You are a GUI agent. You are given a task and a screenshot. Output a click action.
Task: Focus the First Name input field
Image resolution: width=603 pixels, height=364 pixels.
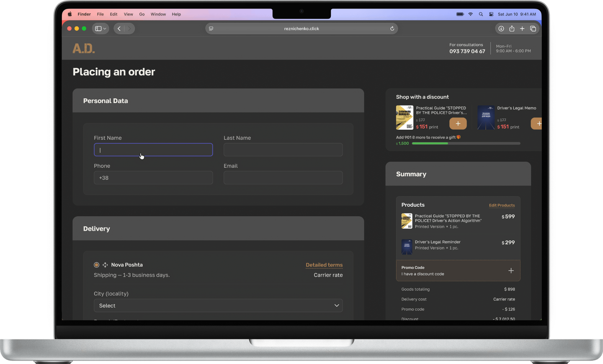coord(153,150)
